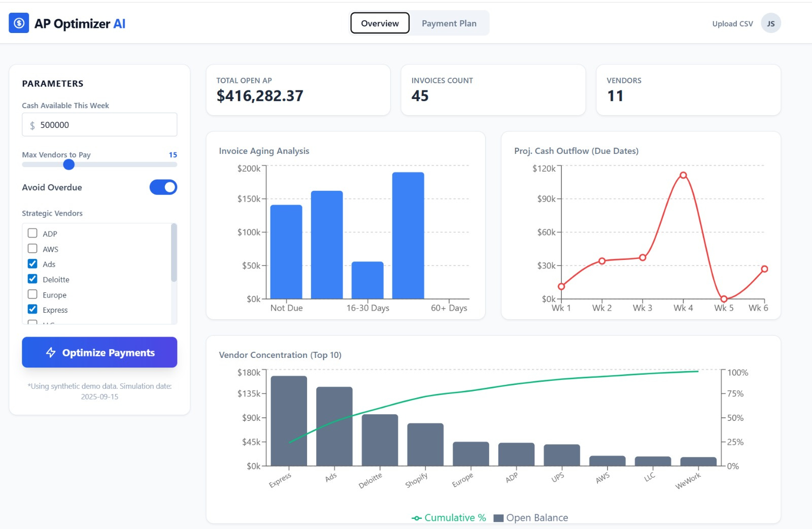Click the Wk 4 peak data point
The height and width of the screenshot is (529, 812).
tap(683, 175)
